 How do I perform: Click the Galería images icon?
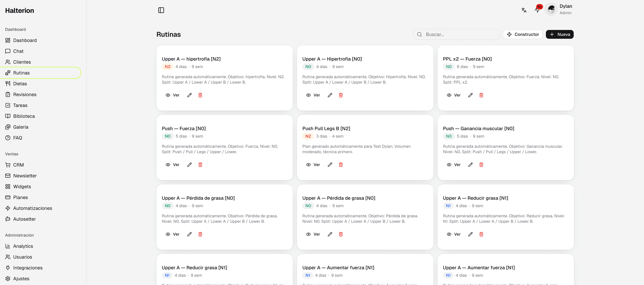point(8,127)
